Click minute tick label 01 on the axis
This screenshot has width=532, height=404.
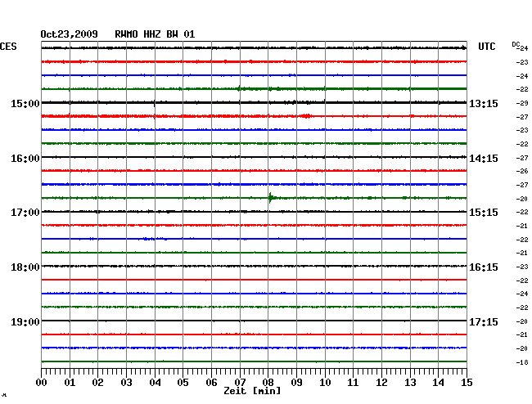[x=70, y=382]
